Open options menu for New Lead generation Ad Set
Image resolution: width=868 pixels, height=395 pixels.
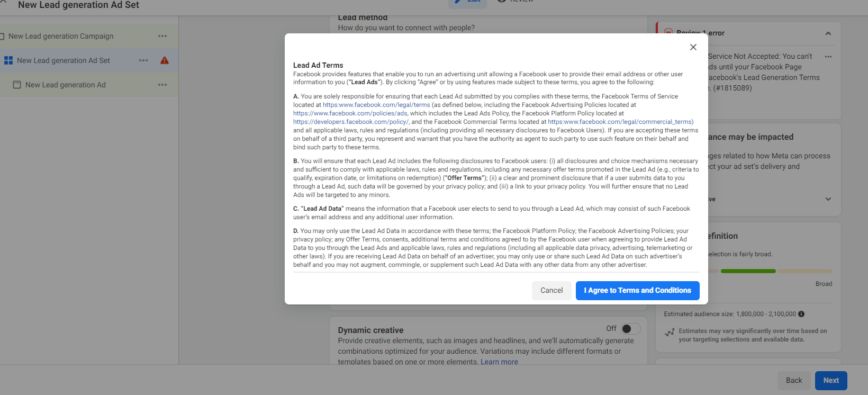point(143,60)
